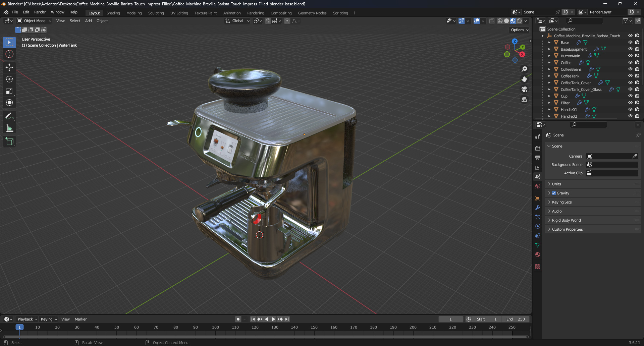Click the pan view hand icon
This screenshot has width=644, height=346.
524,79
